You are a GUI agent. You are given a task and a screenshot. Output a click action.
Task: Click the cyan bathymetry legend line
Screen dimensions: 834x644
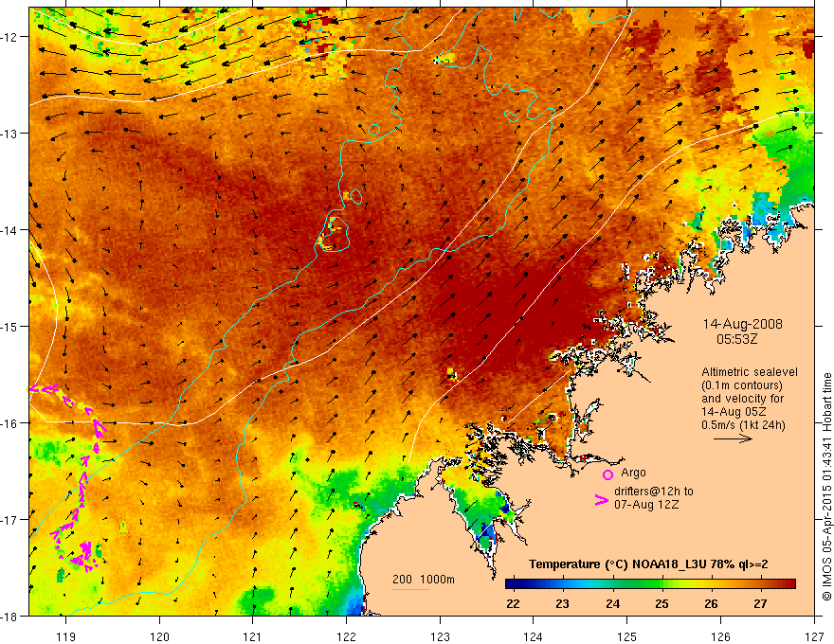[411, 589]
